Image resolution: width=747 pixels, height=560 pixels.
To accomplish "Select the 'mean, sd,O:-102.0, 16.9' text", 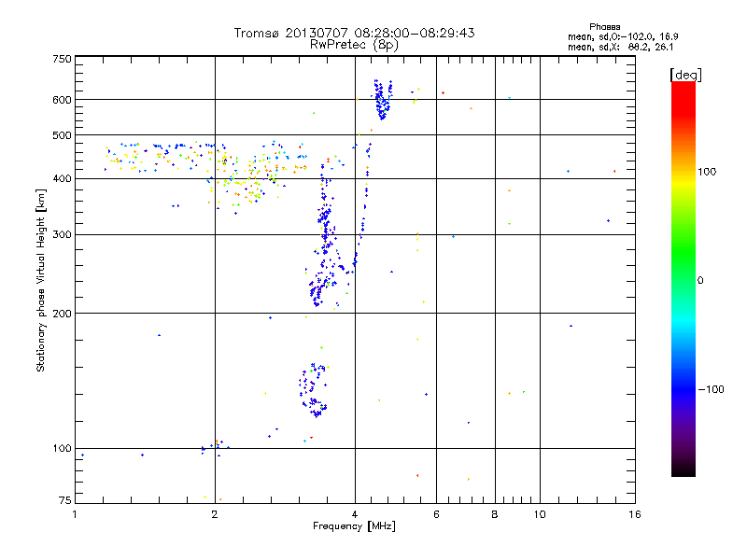I will (623, 36).
